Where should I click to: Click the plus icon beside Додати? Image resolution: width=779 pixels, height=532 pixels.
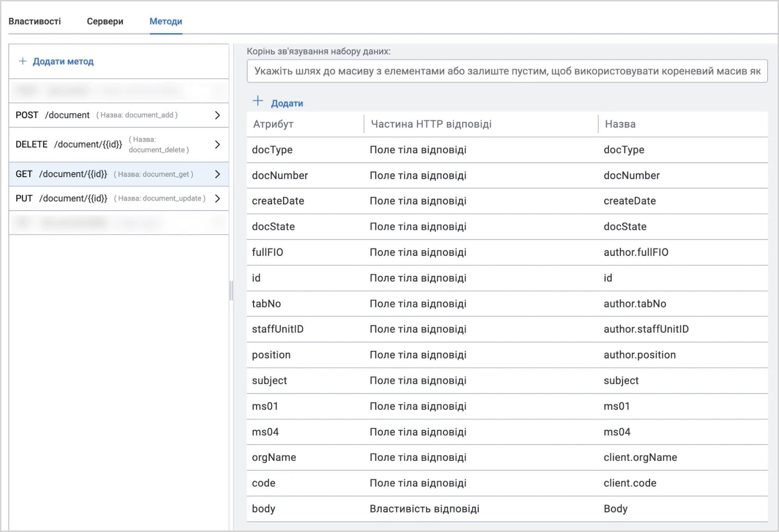[258, 101]
